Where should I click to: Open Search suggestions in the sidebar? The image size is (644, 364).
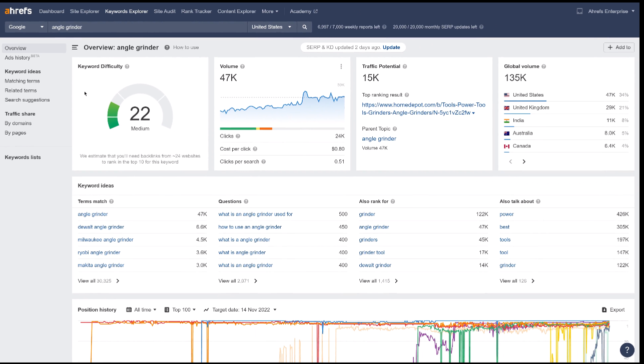[27, 100]
